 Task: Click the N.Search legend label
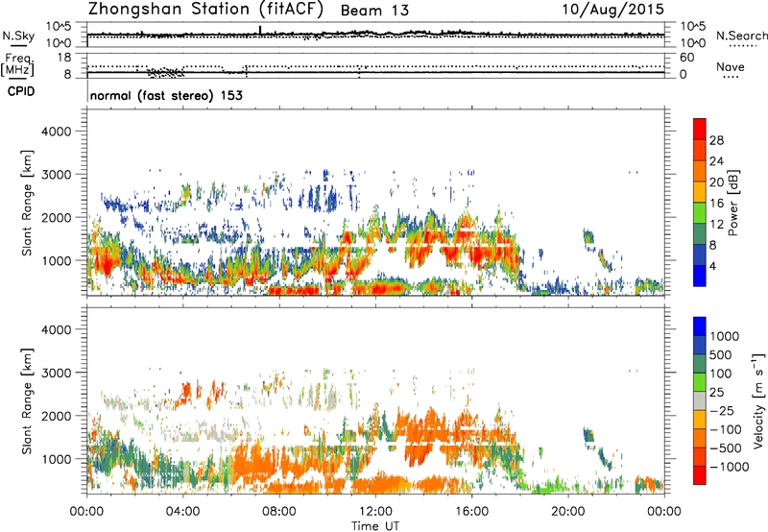tap(741, 36)
